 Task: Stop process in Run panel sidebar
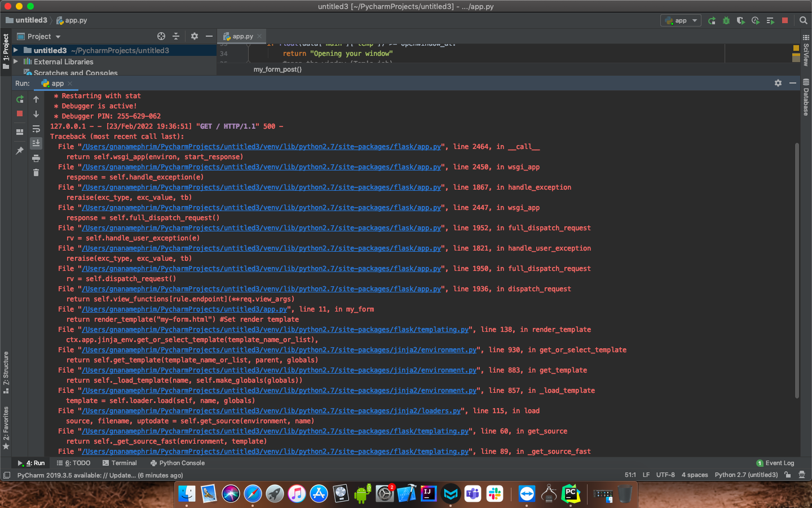tap(20, 113)
